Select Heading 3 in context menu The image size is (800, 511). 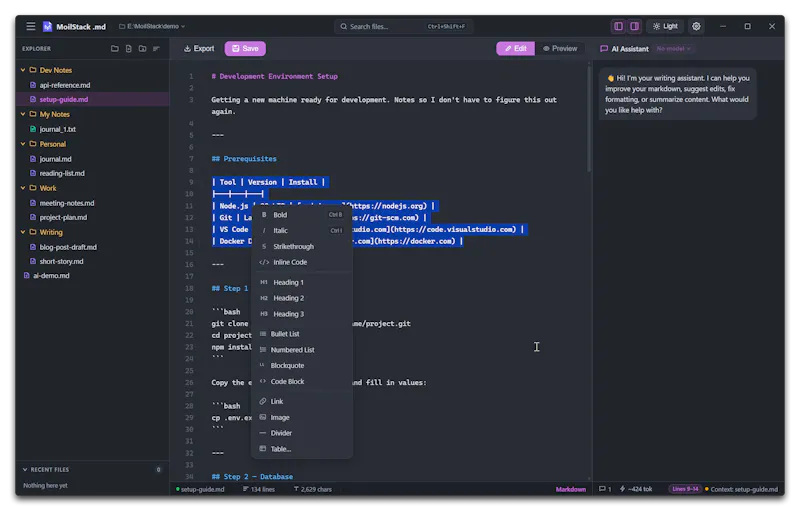(302, 314)
